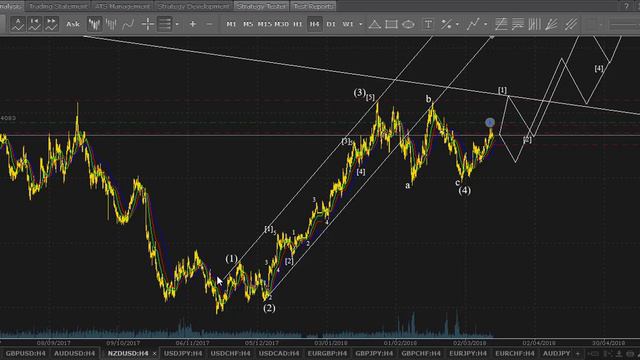Select the M5 timeframe
The image size is (640, 360).
[248, 24]
